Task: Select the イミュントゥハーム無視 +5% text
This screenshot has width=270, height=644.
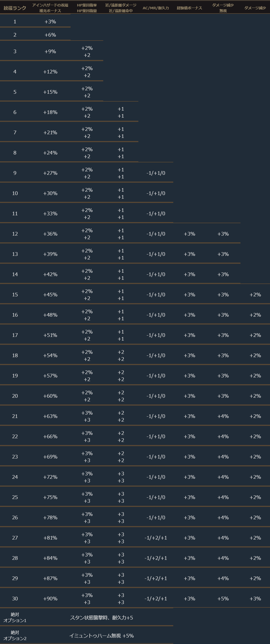Action: 101,636
